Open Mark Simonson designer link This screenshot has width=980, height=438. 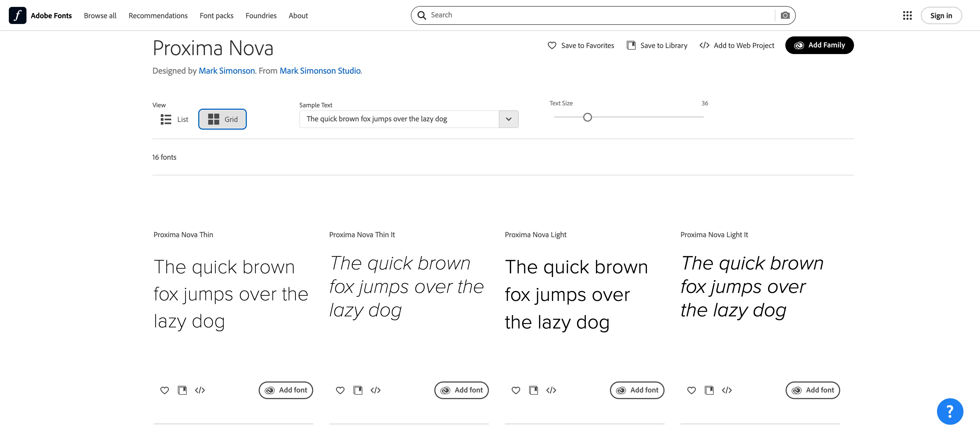point(227,71)
